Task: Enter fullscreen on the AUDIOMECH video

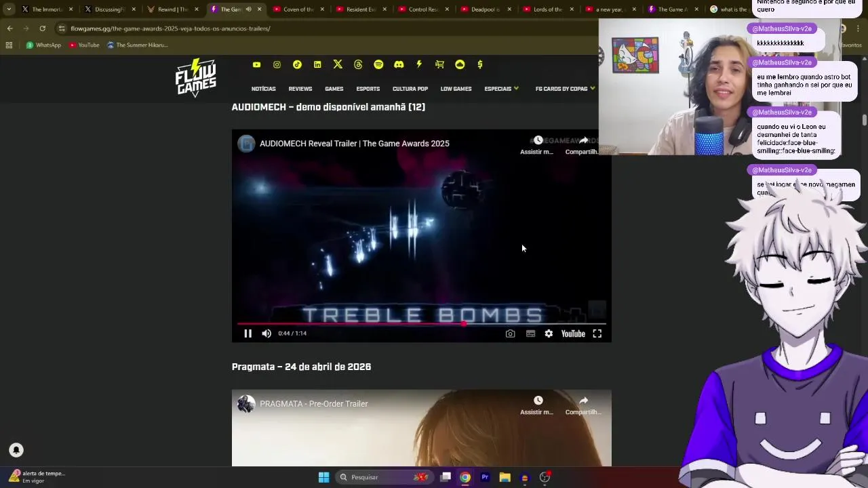Action: click(x=597, y=333)
